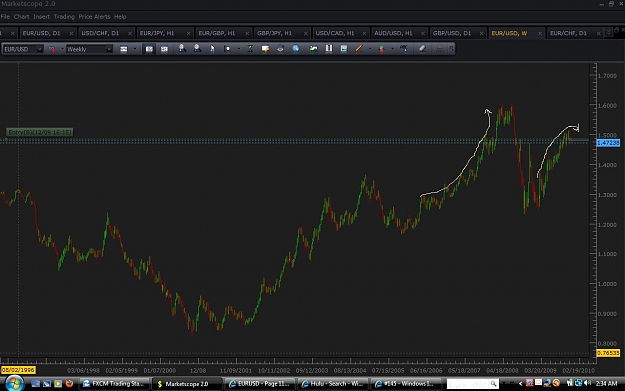The image size is (625, 391).
Task: Switch to the #145 - Windows taskbar button
Action: point(407,384)
